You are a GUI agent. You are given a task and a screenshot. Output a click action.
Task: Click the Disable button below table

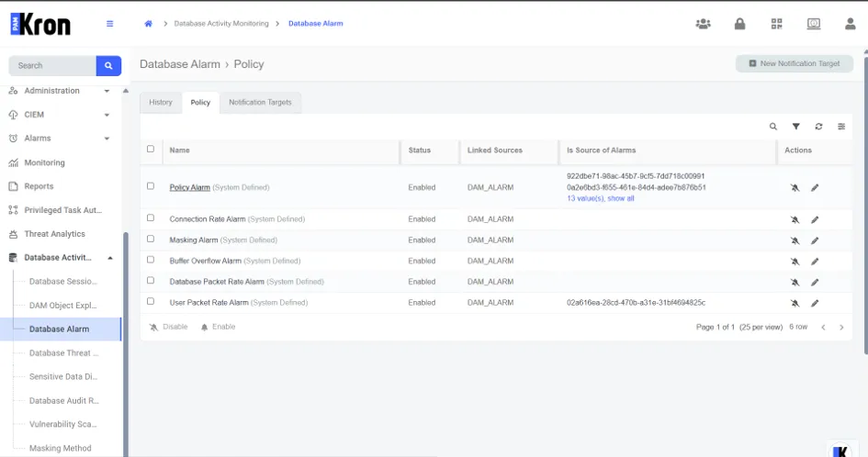[x=169, y=327]
